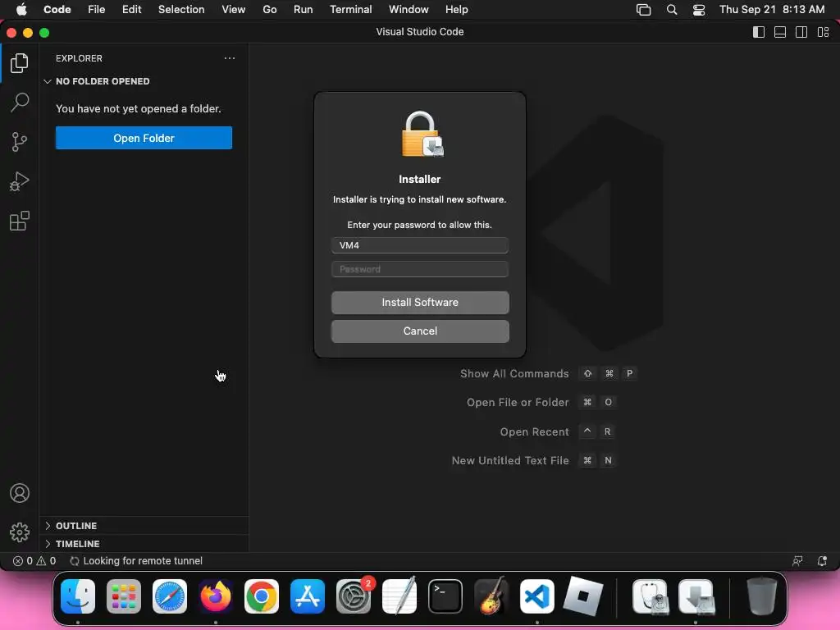Image resolution: width=840 pixels, height=630 pixels.
Task: Open Roblox Studio from the Dock
Action: click(x=583, y=596)
